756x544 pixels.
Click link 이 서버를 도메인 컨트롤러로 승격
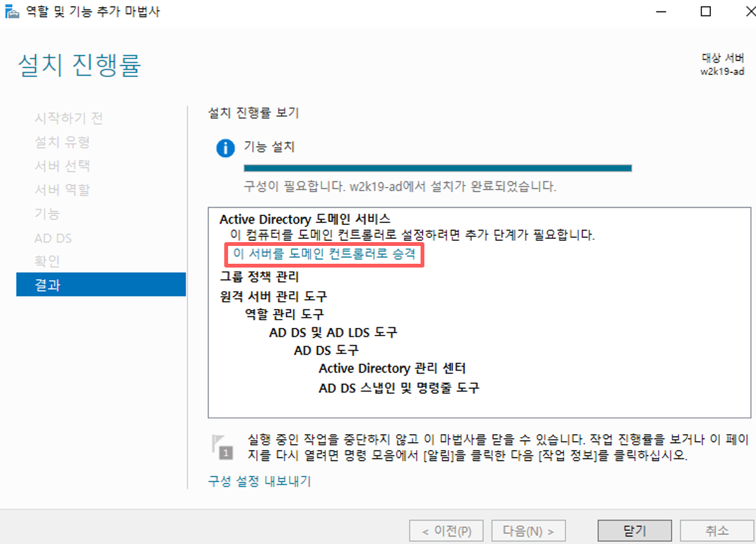(x=324, y=254)
